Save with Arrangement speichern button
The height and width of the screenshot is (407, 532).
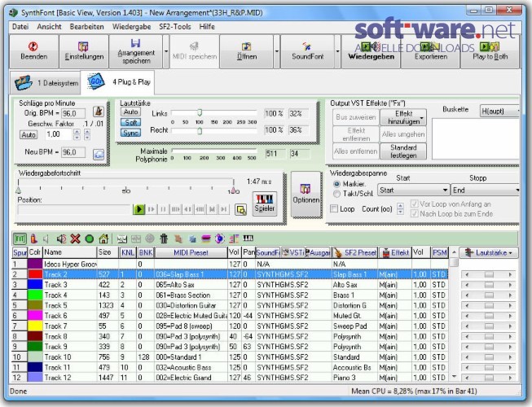tap(136, 51)
